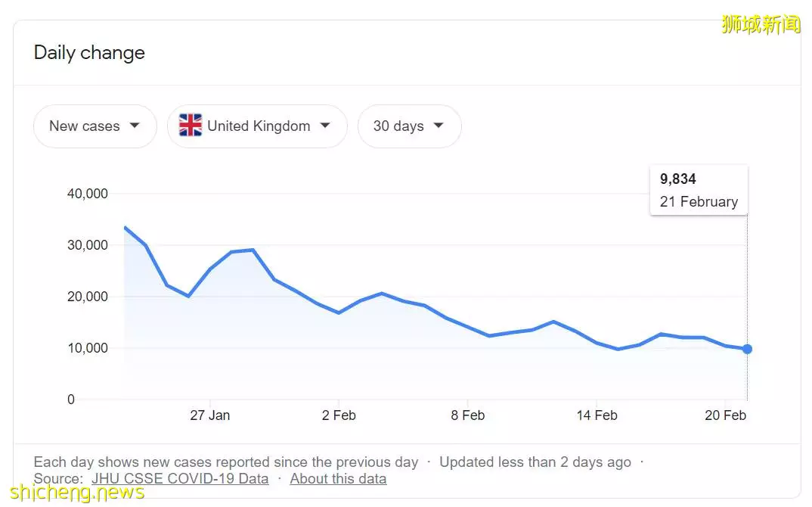Click the 9,834 tooltip box
The width and height of the screenshot is (812, 507).
(x=699, y=190)
